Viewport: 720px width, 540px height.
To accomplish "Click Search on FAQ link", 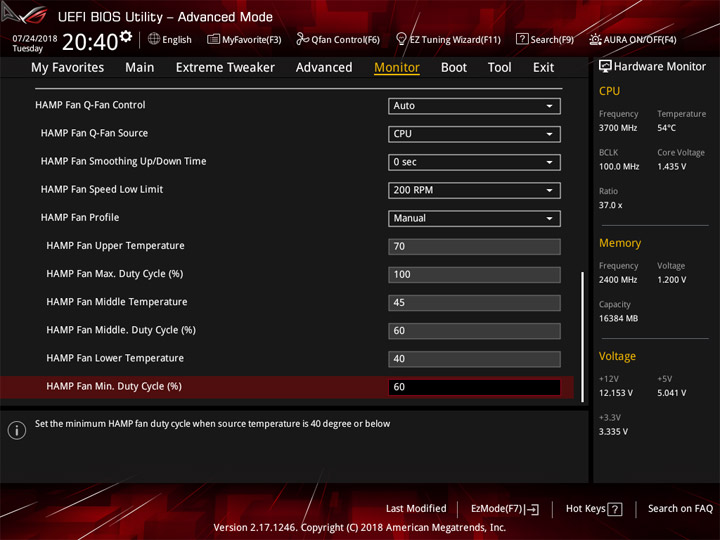I will pyautogui.click(x=680, y=509).
